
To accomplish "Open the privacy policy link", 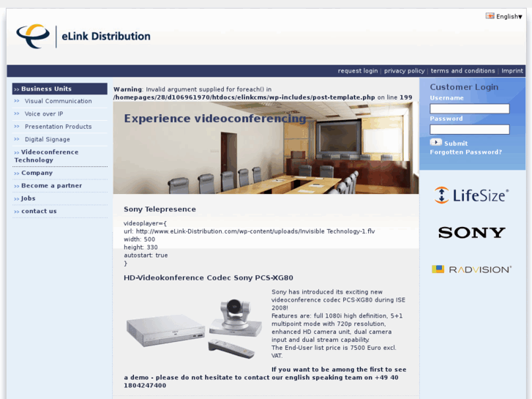I will 404,71.
